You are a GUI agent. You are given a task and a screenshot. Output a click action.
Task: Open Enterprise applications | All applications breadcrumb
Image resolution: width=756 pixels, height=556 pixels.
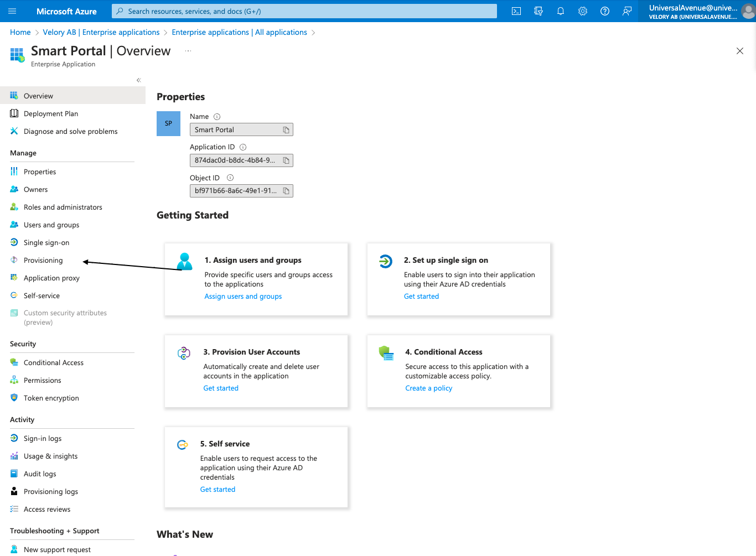239,33
